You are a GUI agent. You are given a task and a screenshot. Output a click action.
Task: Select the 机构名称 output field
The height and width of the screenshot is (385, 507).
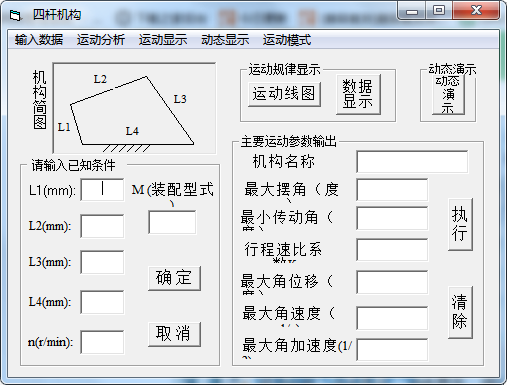[x=412, y=162]
